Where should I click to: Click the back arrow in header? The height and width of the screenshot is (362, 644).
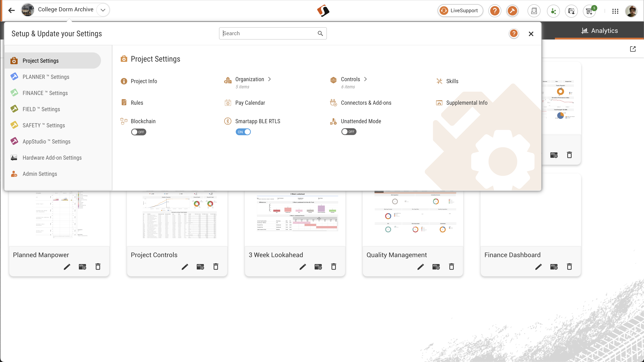(x=11, y=10)
